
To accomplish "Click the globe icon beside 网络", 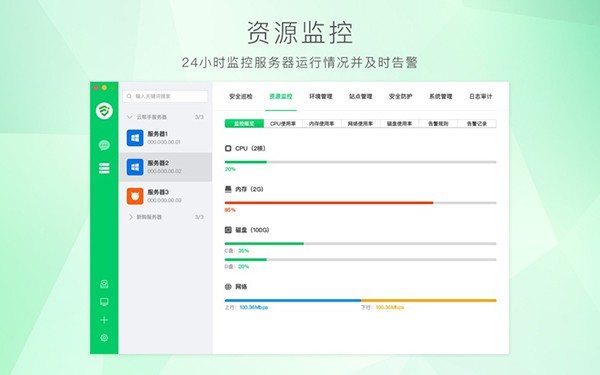I will [228, 287].
